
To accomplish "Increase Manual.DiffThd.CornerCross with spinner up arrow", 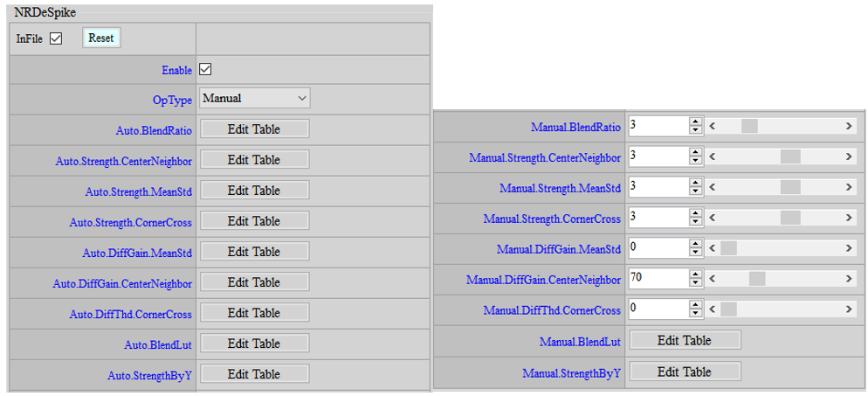I will [695, 305].
